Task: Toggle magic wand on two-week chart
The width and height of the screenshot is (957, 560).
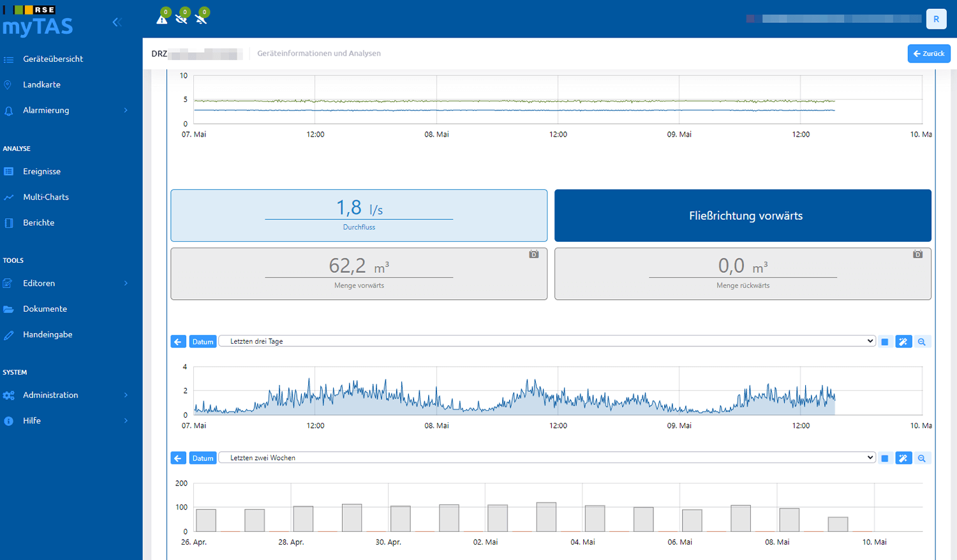Action: click(903, 458)
